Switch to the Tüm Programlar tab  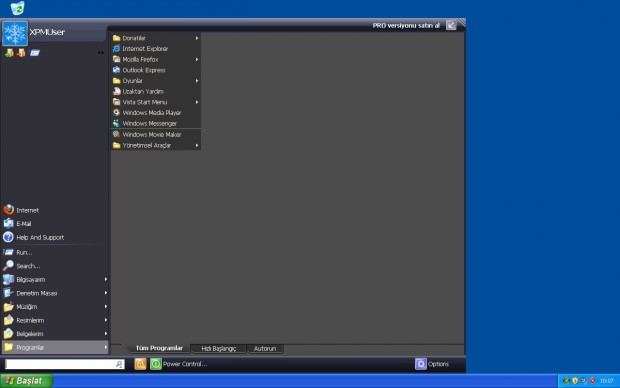coord(159,348)
